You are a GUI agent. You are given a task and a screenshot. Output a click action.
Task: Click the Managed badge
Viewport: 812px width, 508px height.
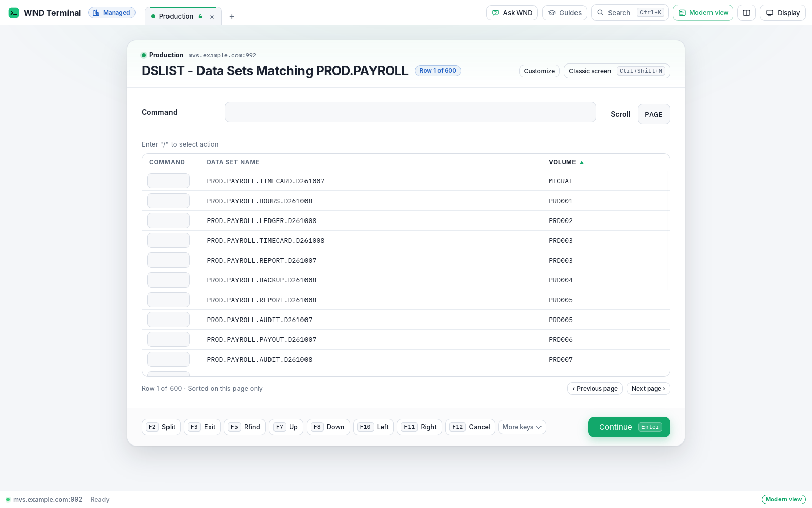[x=112, y=13]
